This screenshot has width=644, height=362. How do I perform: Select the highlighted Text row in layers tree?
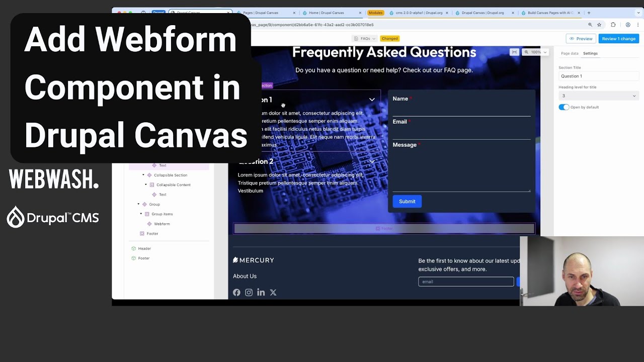tap(169, 165)
